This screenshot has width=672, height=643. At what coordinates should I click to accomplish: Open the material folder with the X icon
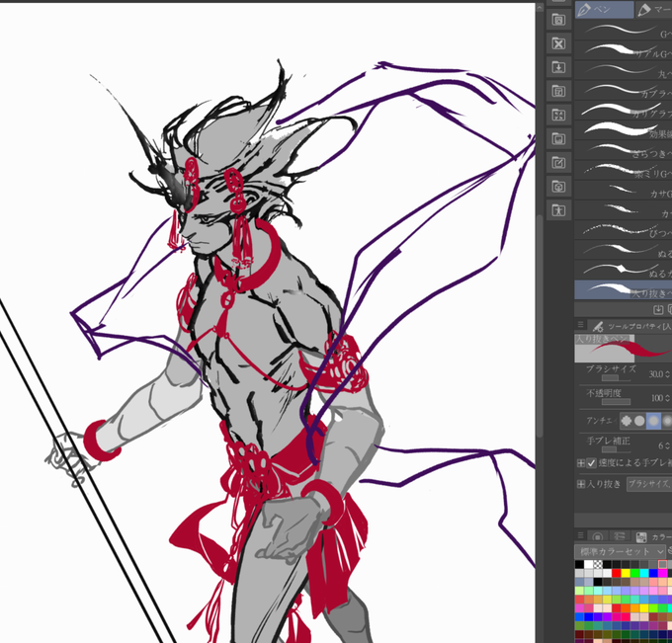click(x=558, y=43)
